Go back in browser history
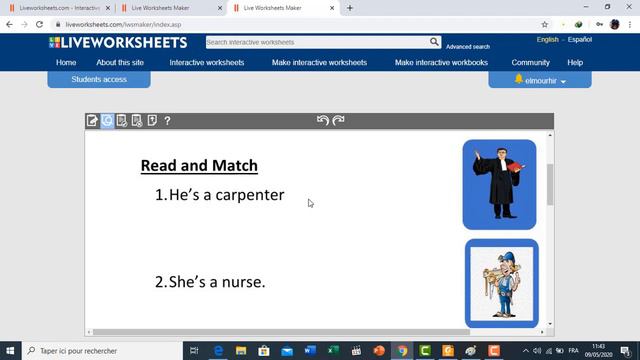This screenshot has width=640, height=360. 9,24
